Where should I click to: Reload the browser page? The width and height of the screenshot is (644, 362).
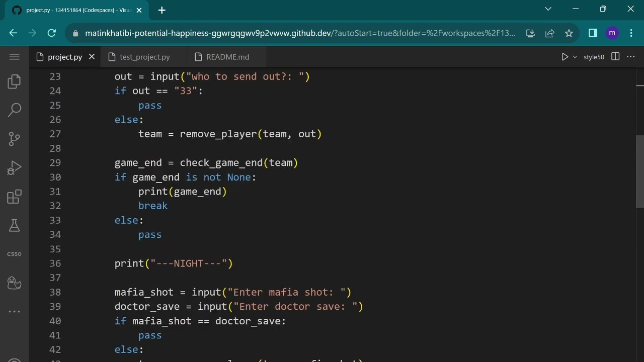pos(51,33)
